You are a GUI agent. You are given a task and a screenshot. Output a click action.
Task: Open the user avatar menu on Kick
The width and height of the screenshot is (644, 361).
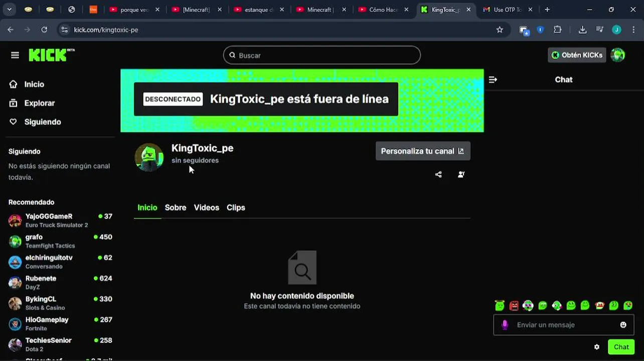click(618, 55)
